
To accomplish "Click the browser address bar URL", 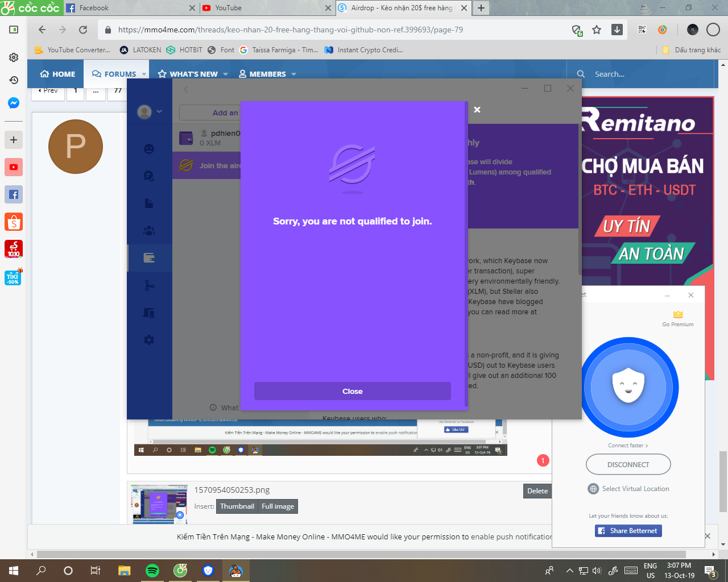I will [x=291, y=30].
